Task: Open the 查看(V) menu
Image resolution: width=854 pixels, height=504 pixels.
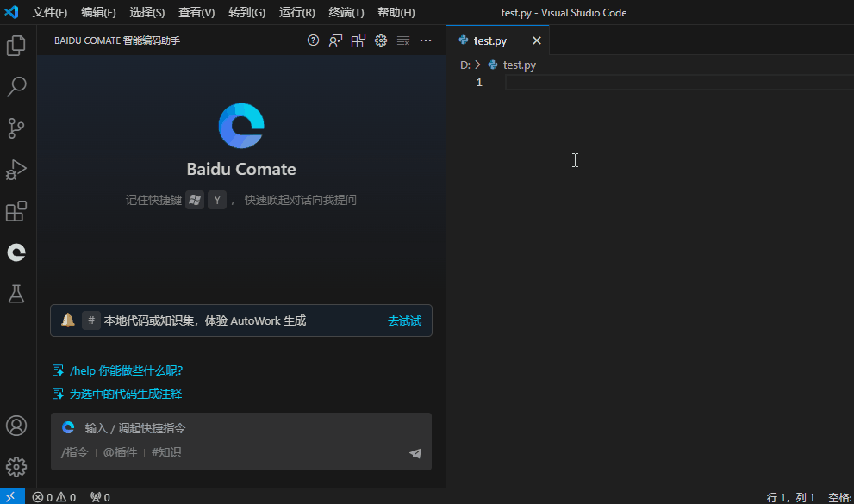Action: click(x=196, y=13)
